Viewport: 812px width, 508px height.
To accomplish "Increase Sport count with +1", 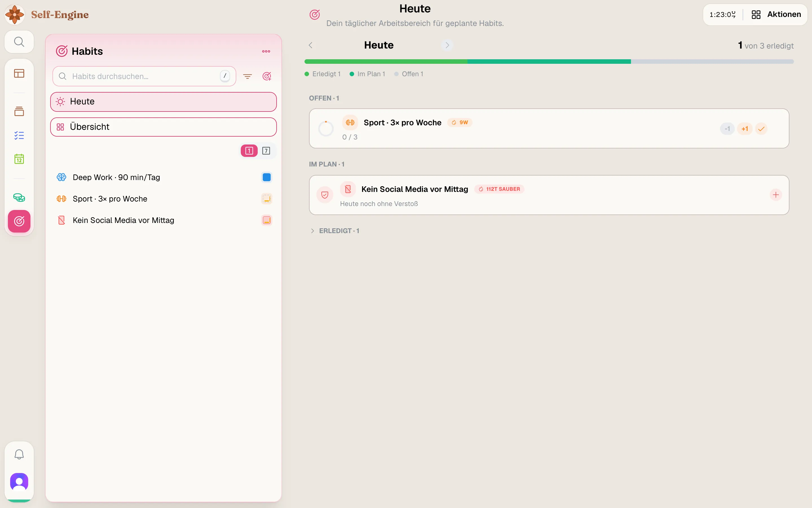I will (x=745, y=129).
